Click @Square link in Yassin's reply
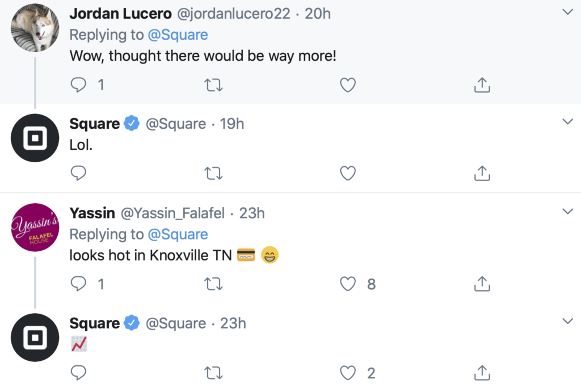Image resolution: width=581 pixels, height=392 pixels. 178,234
